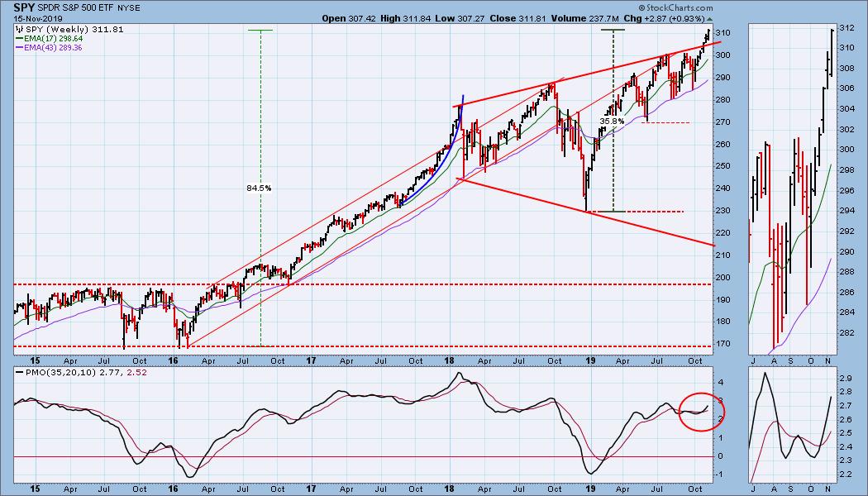Click the Close 311.81 value
868x496 pixels.
click(x=518, y=18)
